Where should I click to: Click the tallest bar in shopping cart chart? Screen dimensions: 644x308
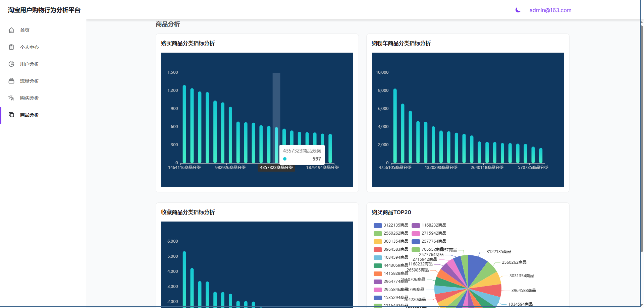395,126
